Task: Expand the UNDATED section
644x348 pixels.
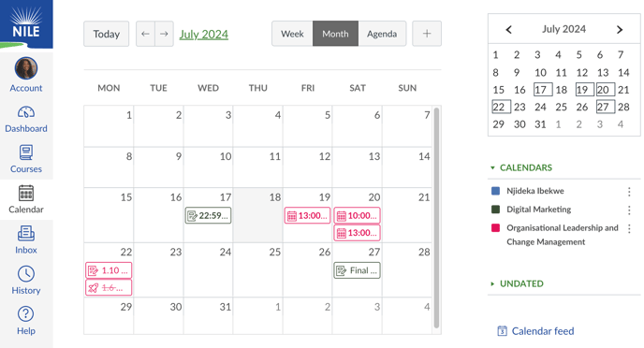Action: point(517,283)
